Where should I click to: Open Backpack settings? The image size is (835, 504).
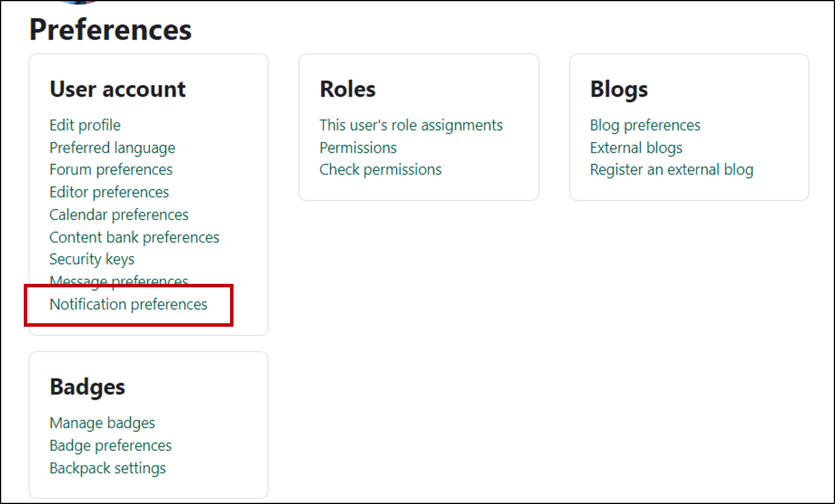click(107, 468)
